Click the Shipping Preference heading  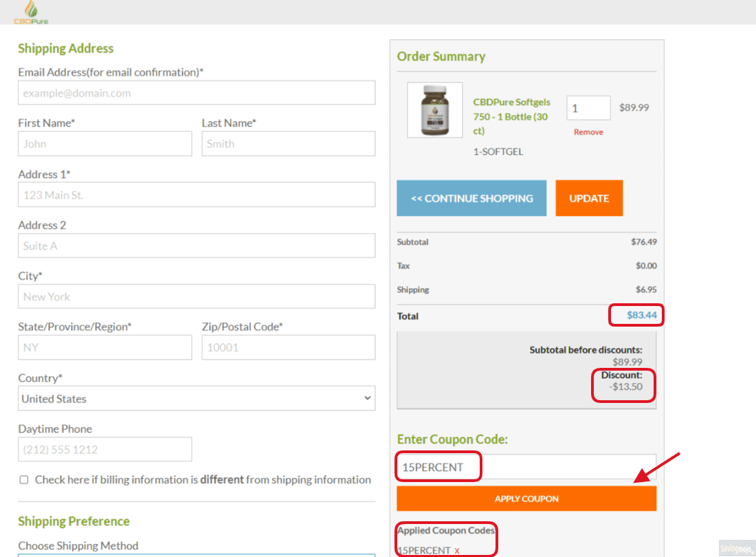(74, 521)
